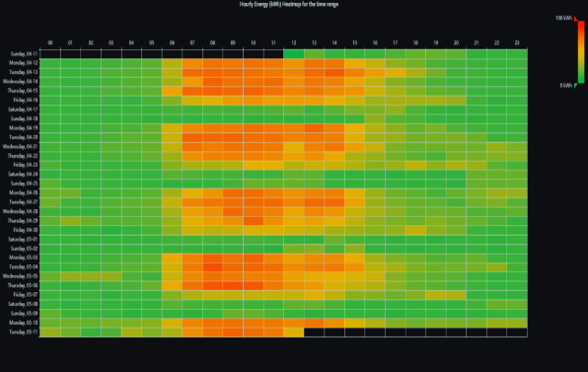Click the Tuesday 05-11 heatmap cell at hour 12
588x372 pixels.
pos(294,333)
